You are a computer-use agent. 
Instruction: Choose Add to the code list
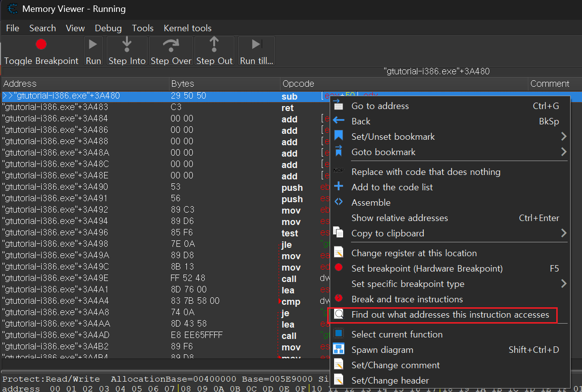pyautogui.click(x=392, y=187)
